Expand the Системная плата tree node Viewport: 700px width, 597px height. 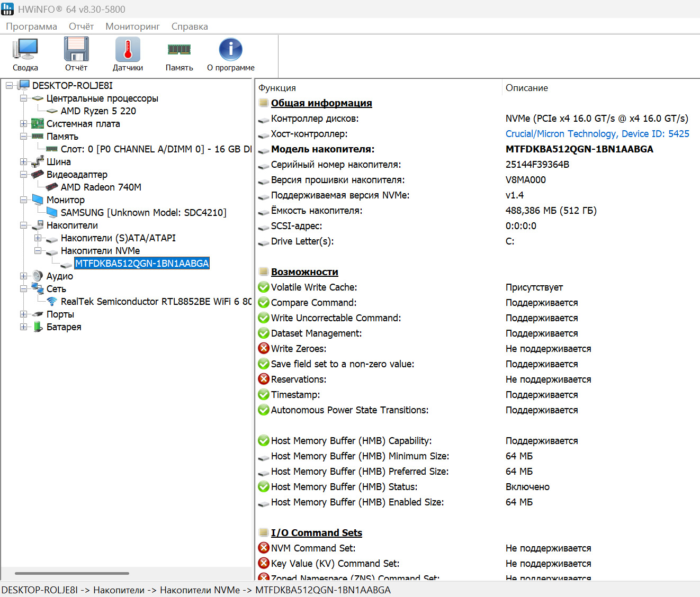coord(23,124)
